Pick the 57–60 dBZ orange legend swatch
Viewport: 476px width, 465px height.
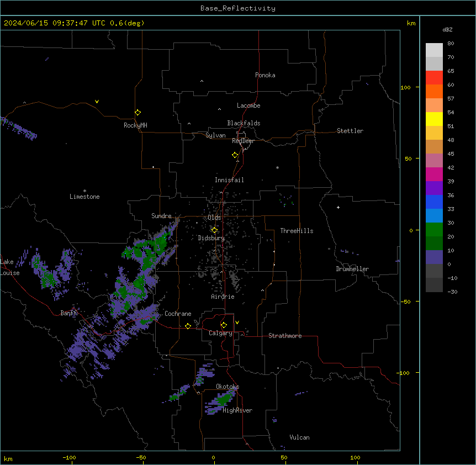coord(434,91)
